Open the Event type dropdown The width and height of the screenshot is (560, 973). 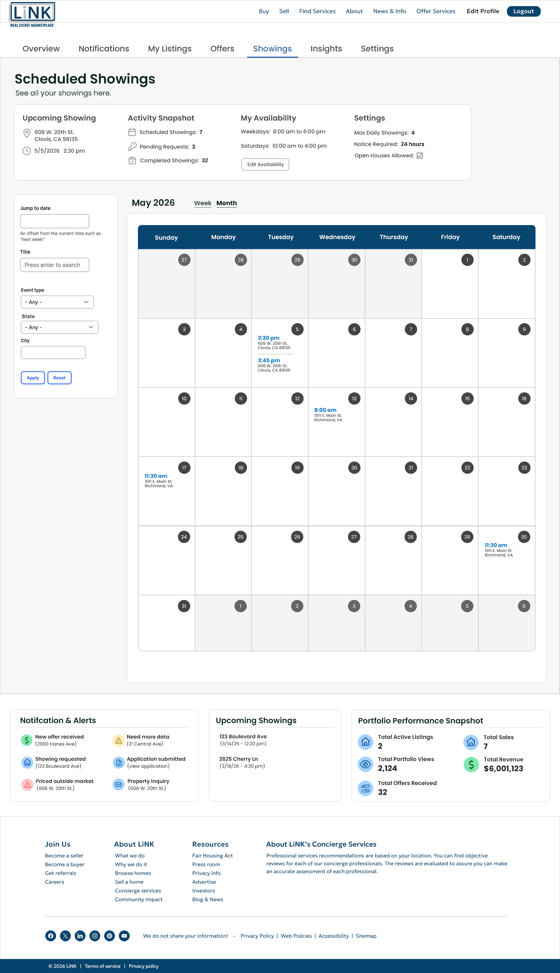tap(57, 302)
